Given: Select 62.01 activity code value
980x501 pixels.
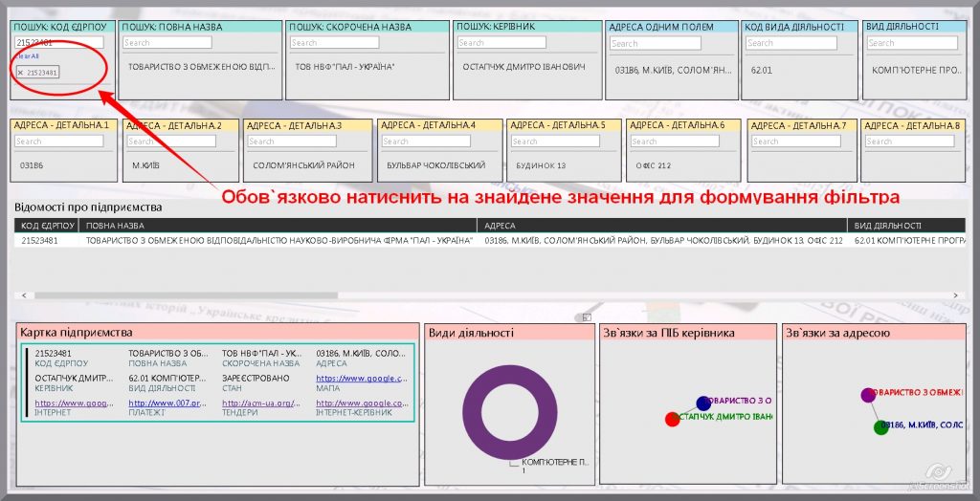Looking at the screenshot, I should click(x=762, y=70).
